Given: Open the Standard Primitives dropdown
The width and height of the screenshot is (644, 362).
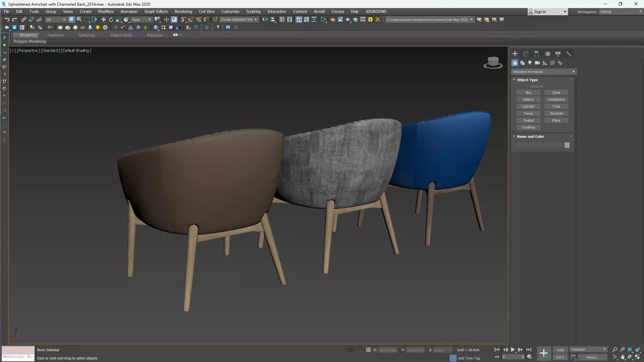Looking at the screenshot, I should pyautogui.click(x=544, y=72).
